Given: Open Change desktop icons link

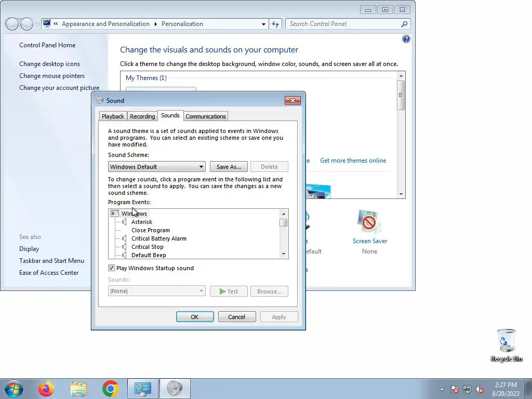Looking at the screenshot, I should click(49, 64).
